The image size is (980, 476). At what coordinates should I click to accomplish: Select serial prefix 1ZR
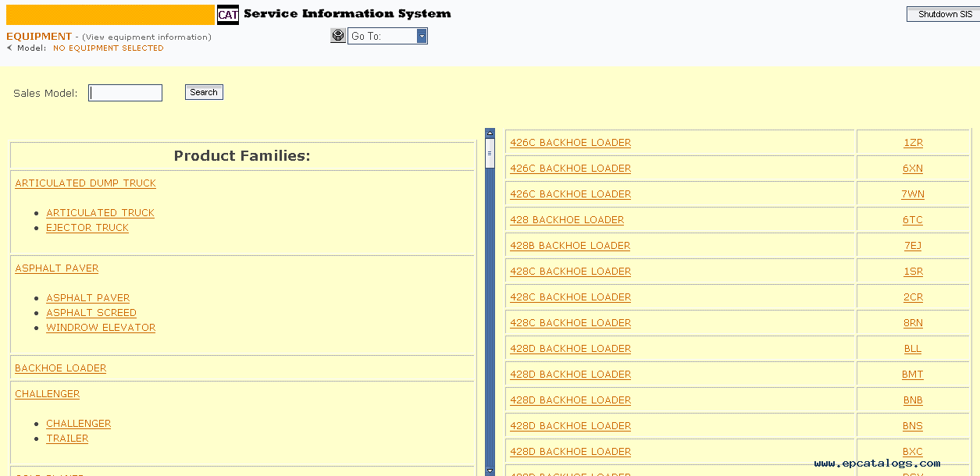[x=912, y=143]
